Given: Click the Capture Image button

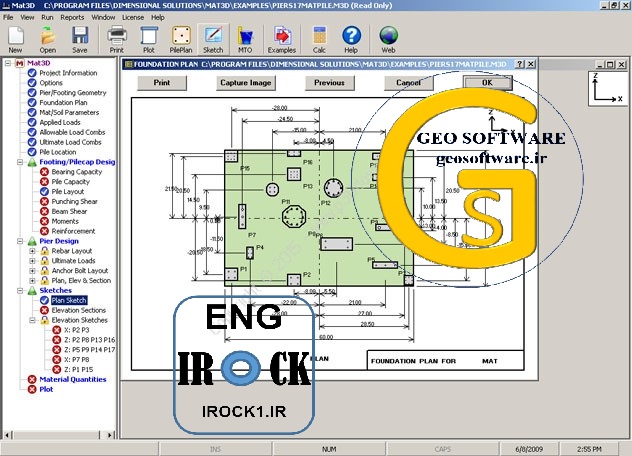Looking at the screenshot, I should coord(245,83).
